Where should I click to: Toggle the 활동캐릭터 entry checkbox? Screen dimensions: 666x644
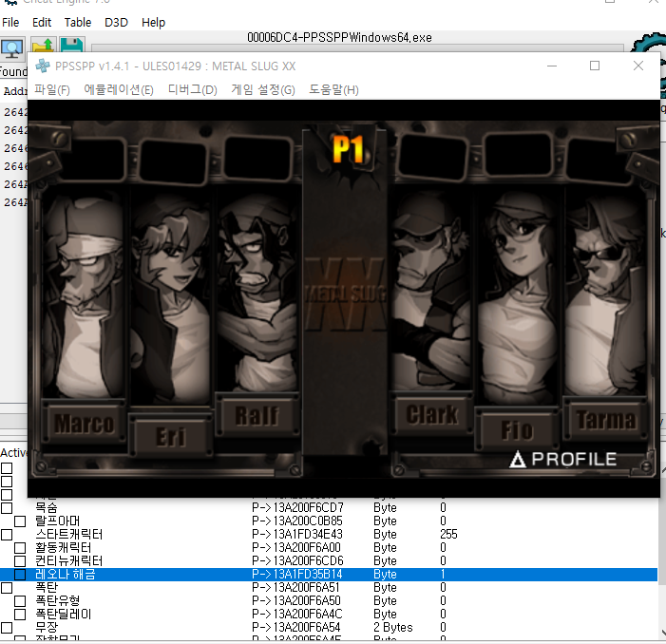click(x=20, y=548)
